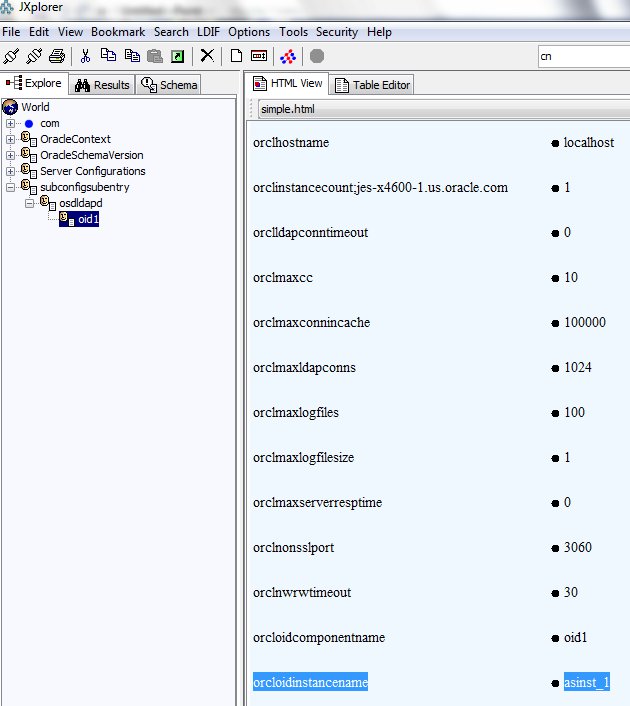Select the OracleContext tree entry label

pos(75,139)
